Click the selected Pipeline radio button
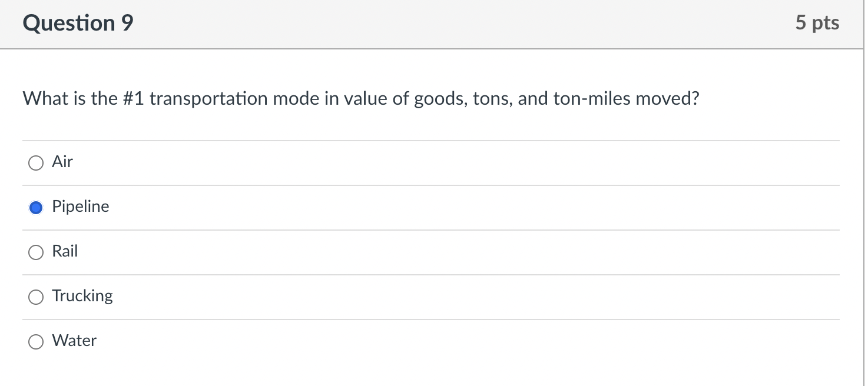 [x=36, y=208]
